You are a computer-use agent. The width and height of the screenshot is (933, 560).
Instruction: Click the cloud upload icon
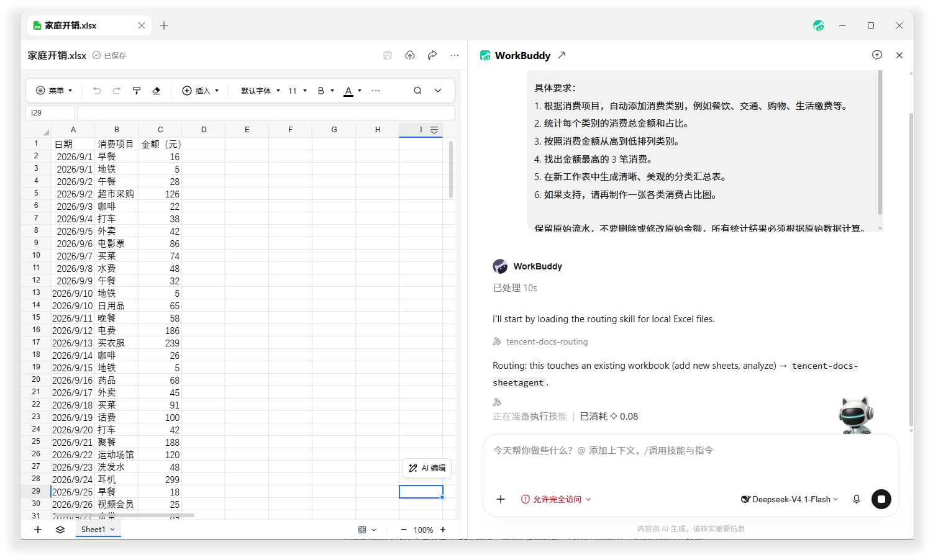tap(410, 55)
